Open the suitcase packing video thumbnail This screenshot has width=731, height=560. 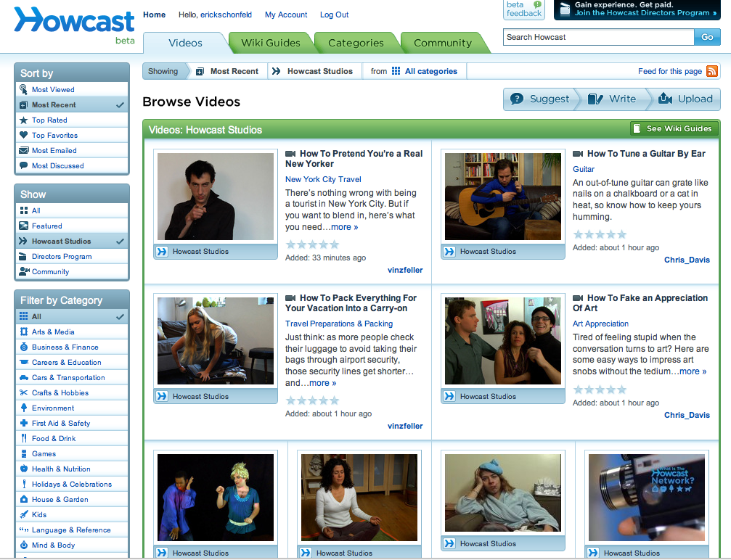(x=216, y=341)
